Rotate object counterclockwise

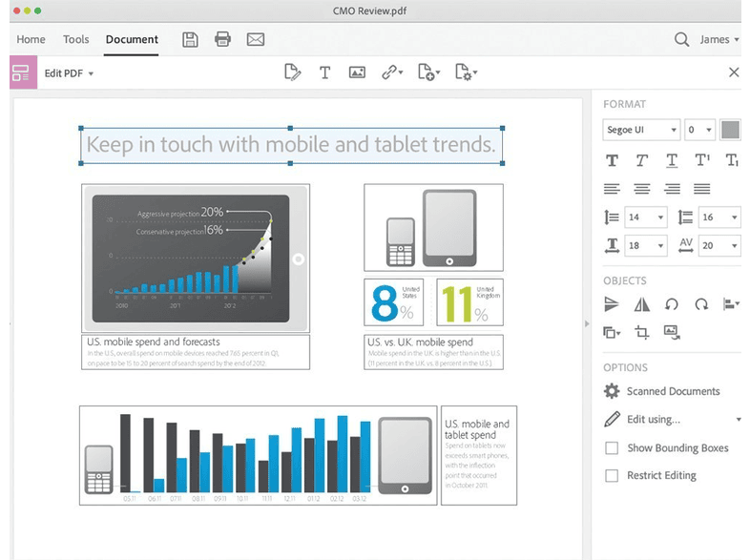pos(672,304)
